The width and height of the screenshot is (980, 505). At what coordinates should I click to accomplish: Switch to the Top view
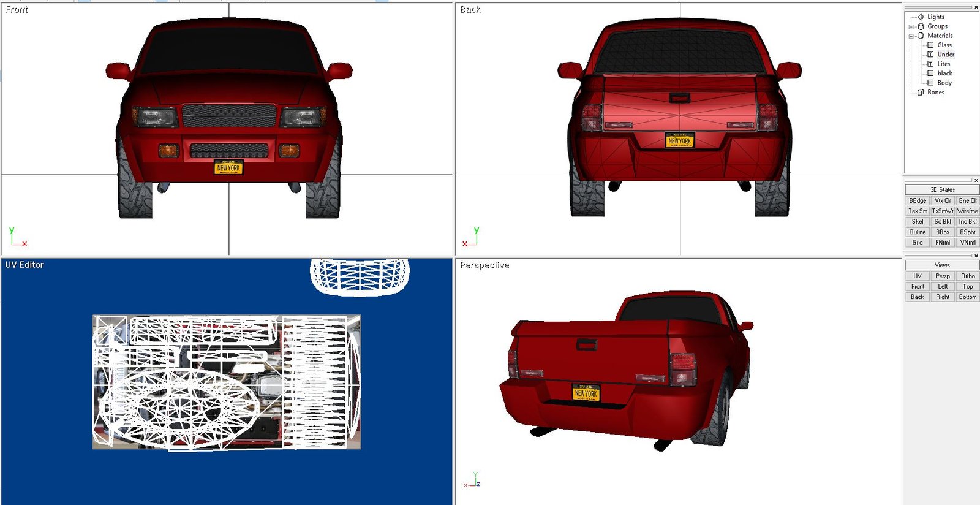coord(968,287)
